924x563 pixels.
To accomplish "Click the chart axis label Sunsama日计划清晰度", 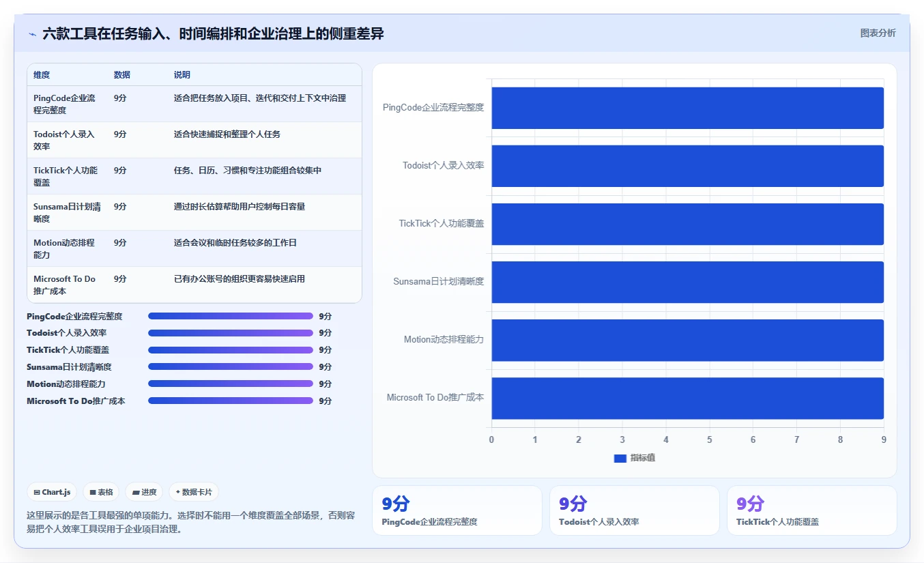I will click(x=439, y=281).
